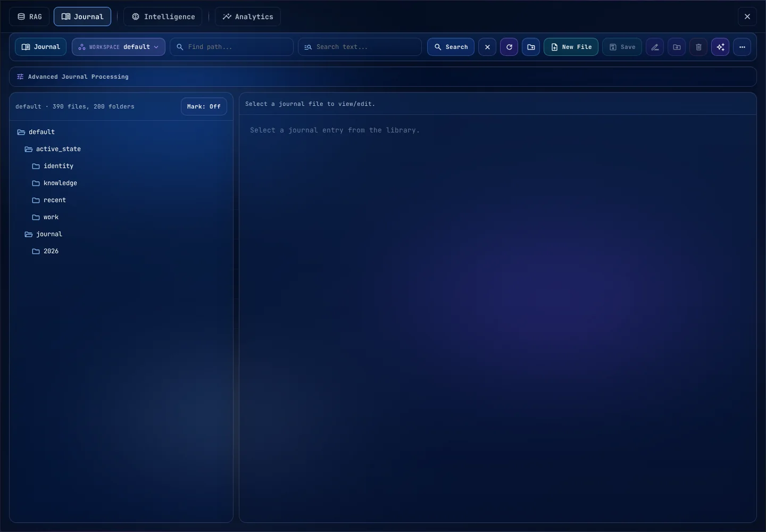Screen dimensions: 766x532
Task: Expand the 2026 folder
Action: [121, 251]
